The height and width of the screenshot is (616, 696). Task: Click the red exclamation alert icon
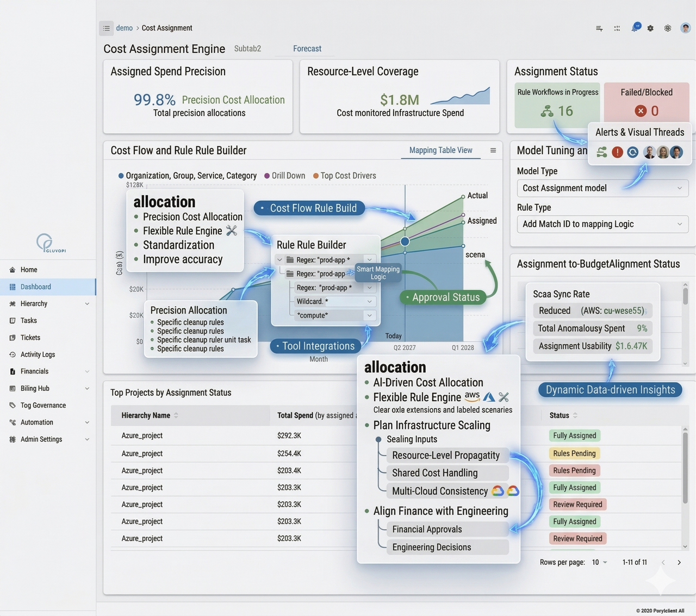(x=617, y=152)
